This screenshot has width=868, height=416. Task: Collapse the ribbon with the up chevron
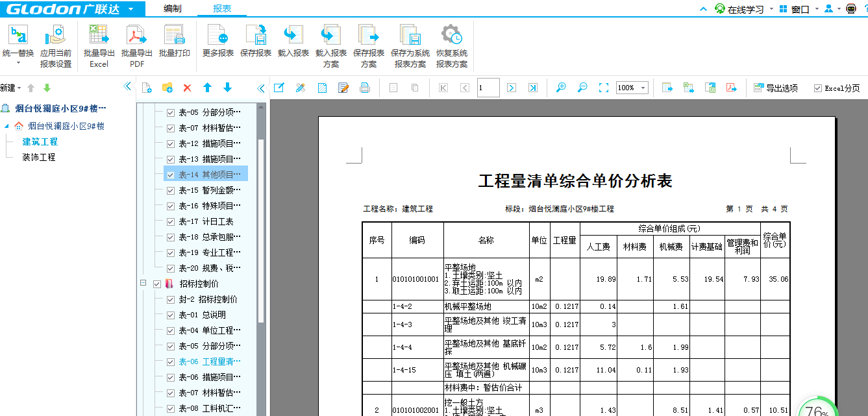pos(703,9)
